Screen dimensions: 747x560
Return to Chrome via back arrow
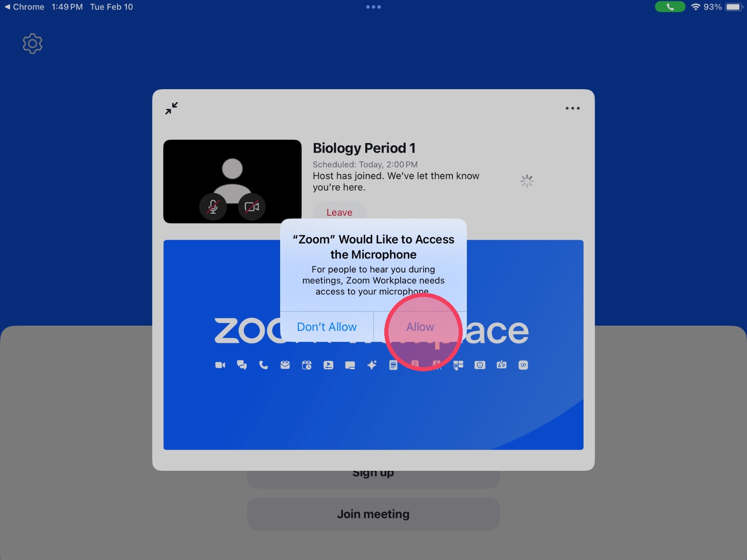click(x=24, y=7)
